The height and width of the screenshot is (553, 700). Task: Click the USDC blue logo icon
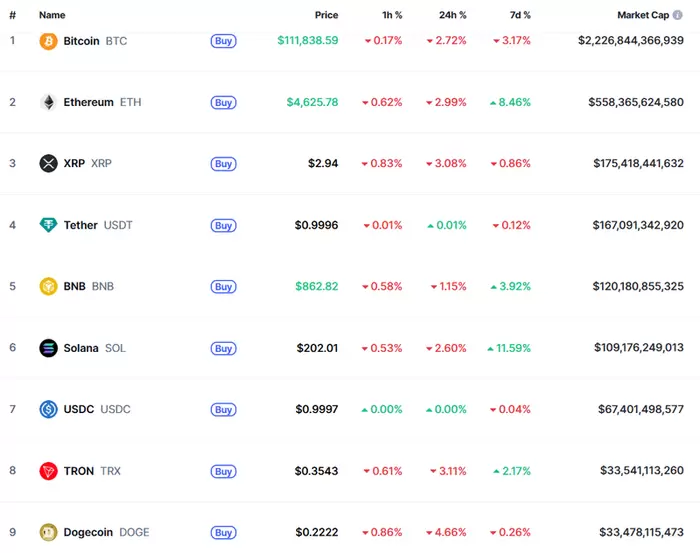pos(48,409)
